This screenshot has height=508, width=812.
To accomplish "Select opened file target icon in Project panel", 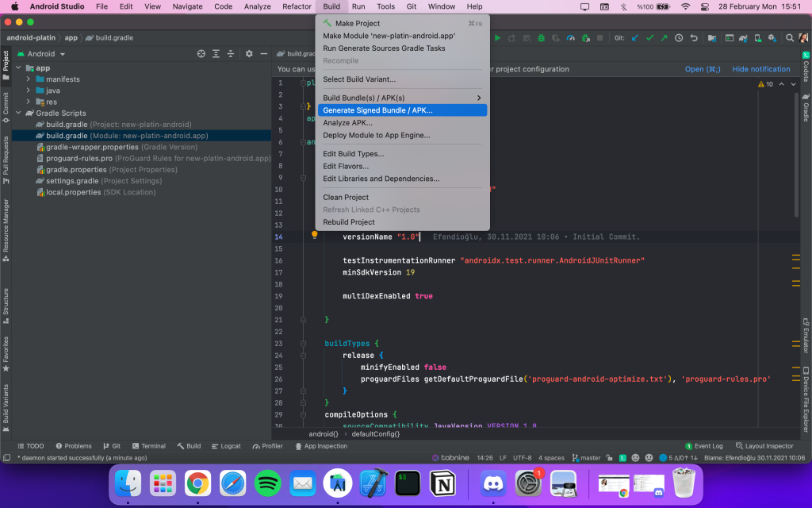I will pos(201,54).
